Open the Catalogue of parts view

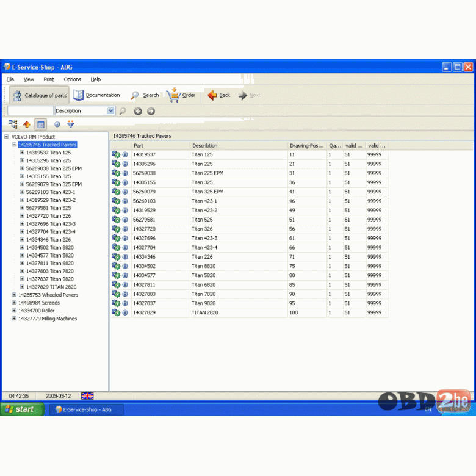click(39, 95)
